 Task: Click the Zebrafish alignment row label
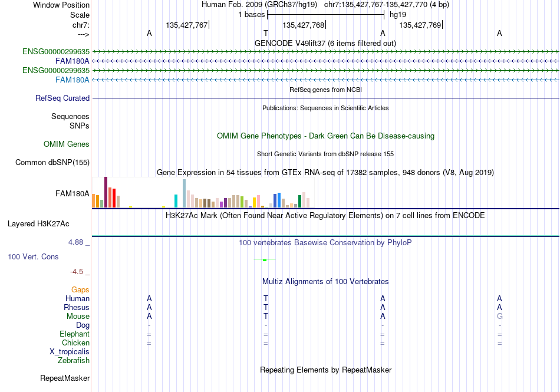[74, 361]
